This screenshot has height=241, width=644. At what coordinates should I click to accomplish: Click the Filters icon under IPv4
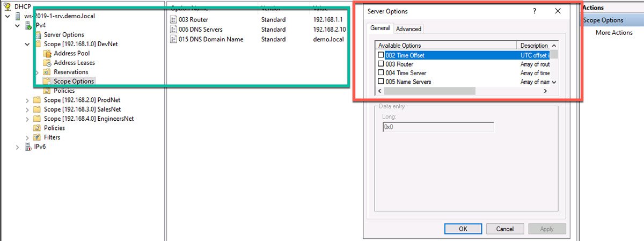click(37, 137)
